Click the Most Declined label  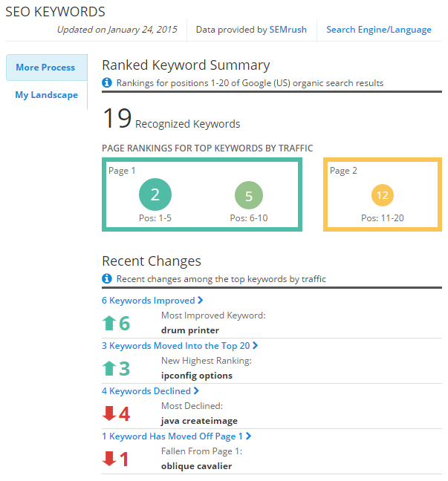point(192,406)
